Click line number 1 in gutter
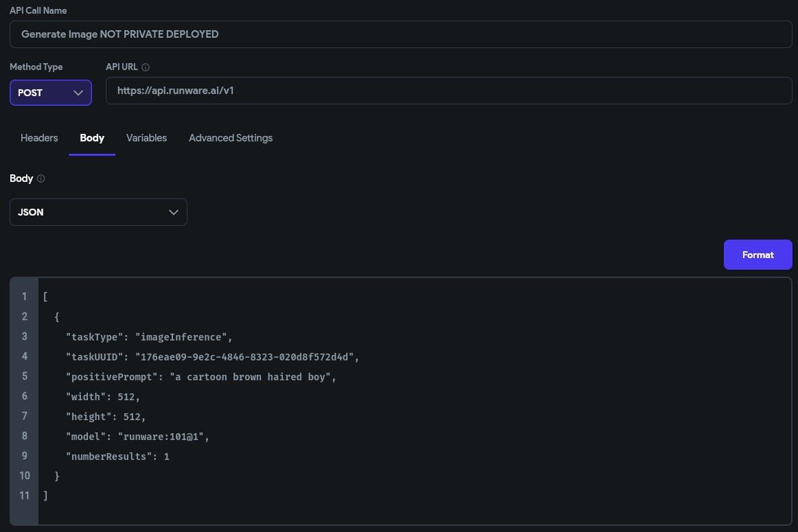 [25, 297]
